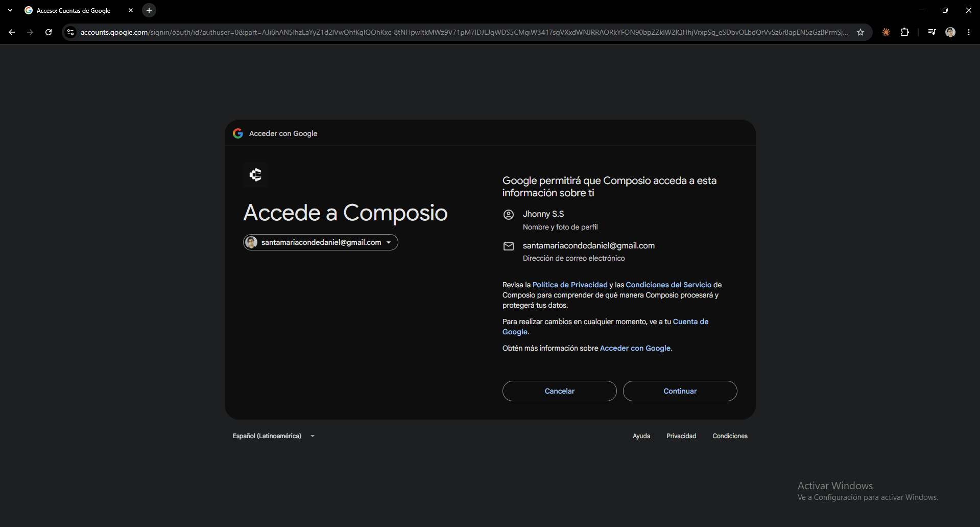Click the browser forward arrow
The width and height of the screenshot is (980, 527).
[30, 32]
